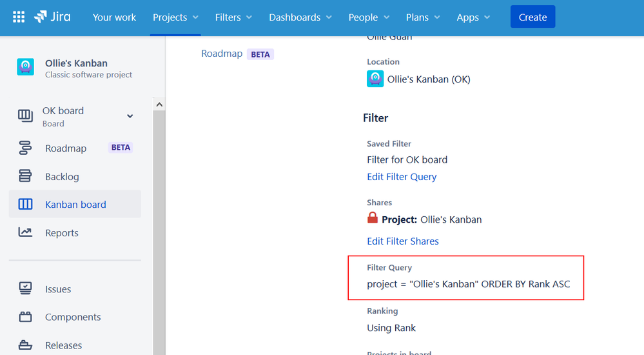Click the Roadmap sidebar icon
The image size is (644, 355).
[x=25, y=148]
